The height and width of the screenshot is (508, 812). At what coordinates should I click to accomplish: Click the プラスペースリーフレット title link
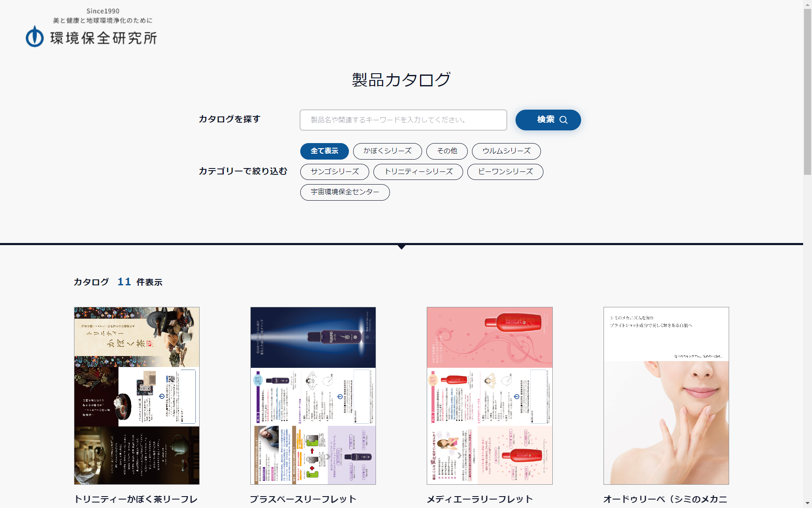[303, 499]
